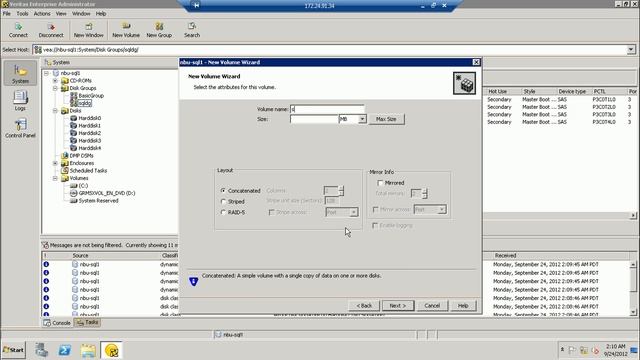Select DMP DSMs in the tree
The width and height of the screenshot is (640, 360).
pyautogui.click(x=81, y=156)
